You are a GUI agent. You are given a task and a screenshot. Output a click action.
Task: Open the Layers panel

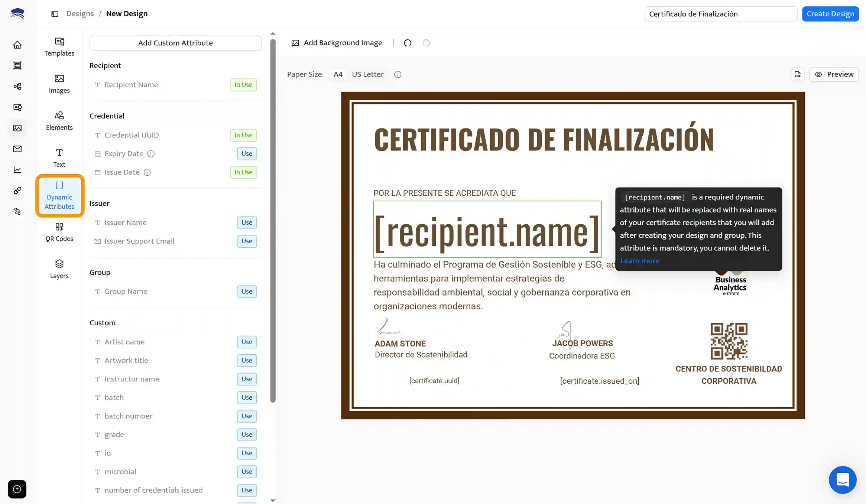point(59,269)
